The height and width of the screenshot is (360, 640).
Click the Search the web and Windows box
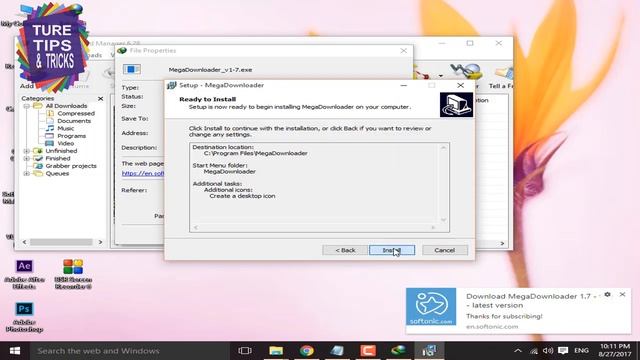pyautogui.click(x=129, y=351)
